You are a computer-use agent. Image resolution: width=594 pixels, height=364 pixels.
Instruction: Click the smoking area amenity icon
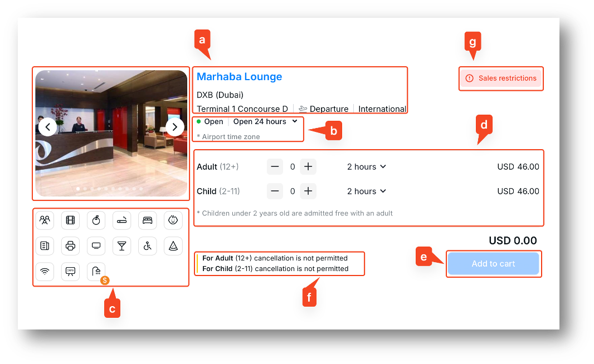click(x=122, y=220)
